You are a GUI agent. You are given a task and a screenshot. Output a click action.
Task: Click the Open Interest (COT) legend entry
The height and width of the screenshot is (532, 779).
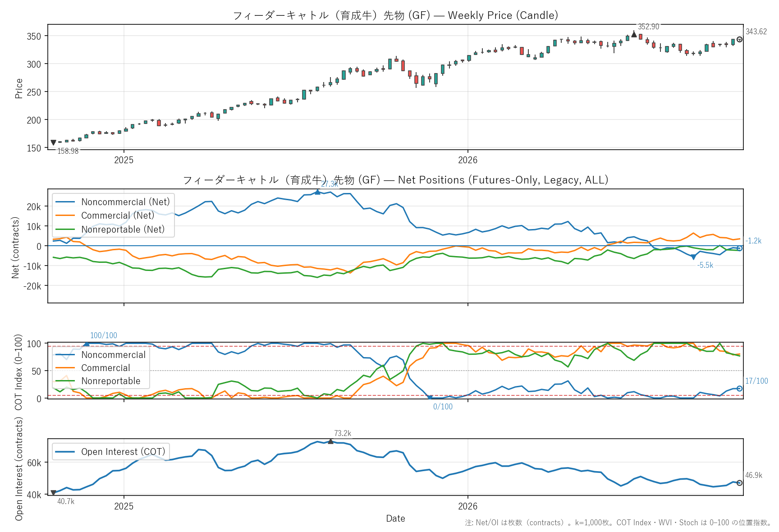click(x=110, y=452)
